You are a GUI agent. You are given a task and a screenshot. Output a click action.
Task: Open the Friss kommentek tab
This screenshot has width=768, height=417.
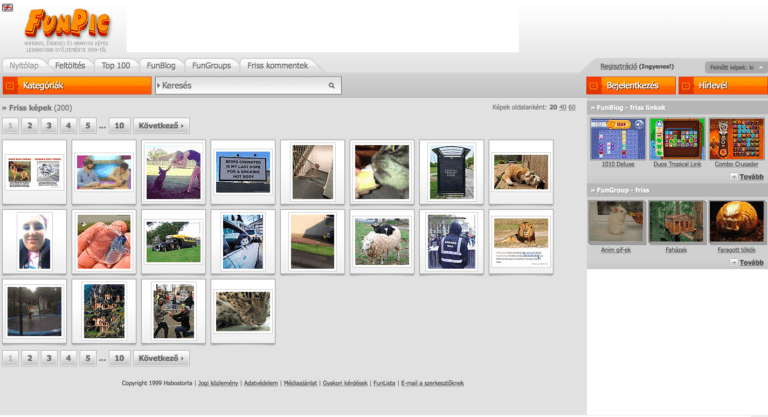click(278, 66)
